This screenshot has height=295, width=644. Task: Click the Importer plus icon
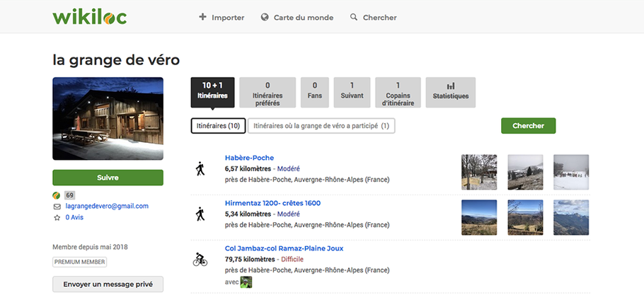[202, 17]
